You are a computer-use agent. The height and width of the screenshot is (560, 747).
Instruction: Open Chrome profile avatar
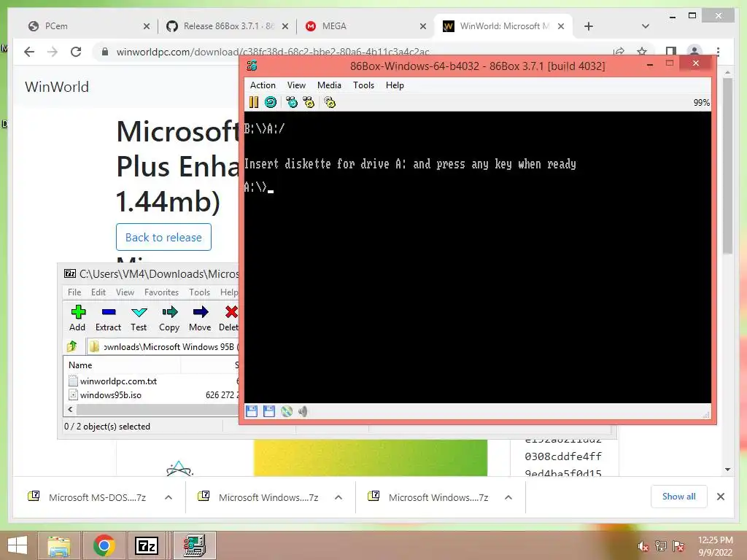pyautogui.click(x=694, y=52)
